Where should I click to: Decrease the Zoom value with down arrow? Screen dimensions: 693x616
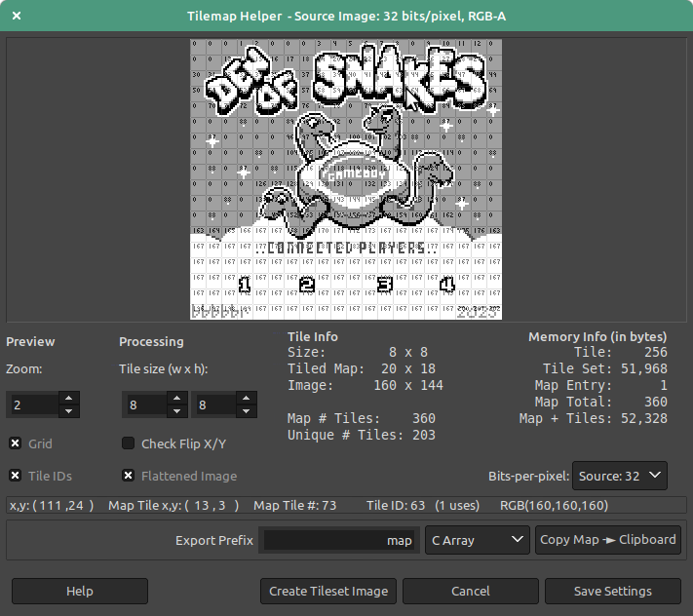pos(68,411)
